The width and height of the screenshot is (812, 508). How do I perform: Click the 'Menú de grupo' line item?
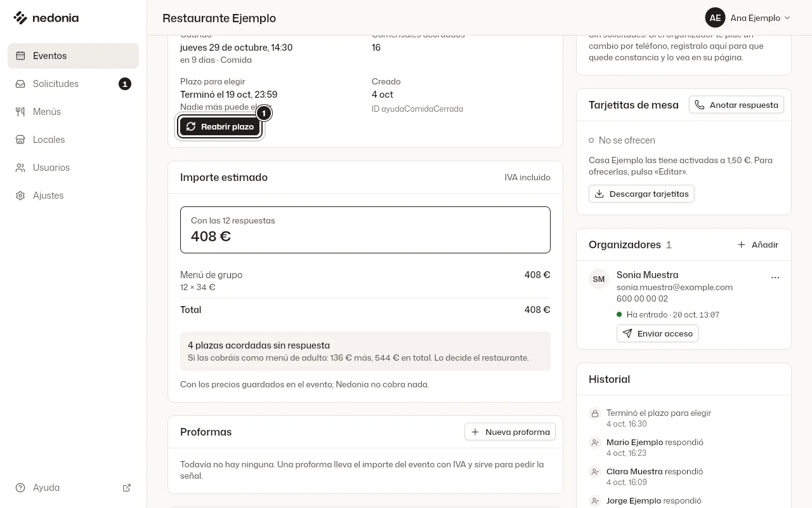365,281
